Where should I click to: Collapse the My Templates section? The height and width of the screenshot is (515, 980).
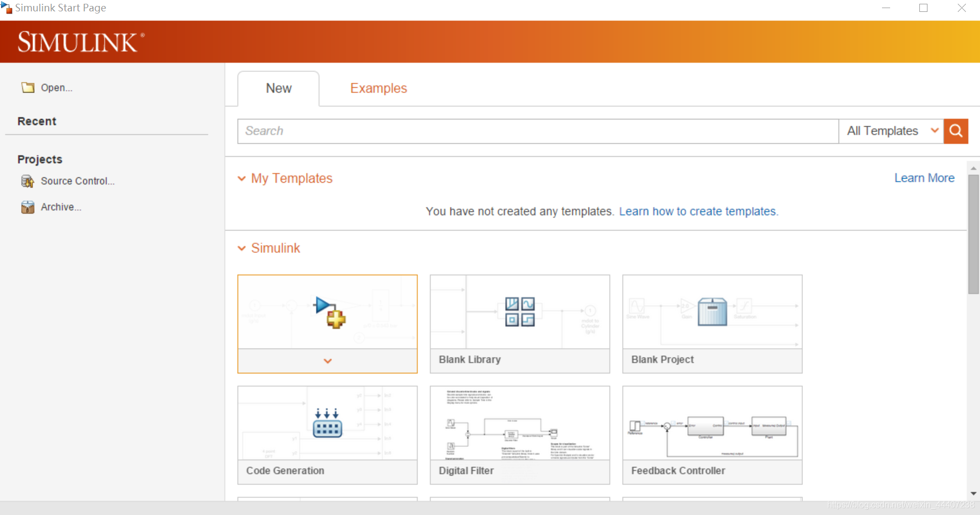tap(241, 179)
